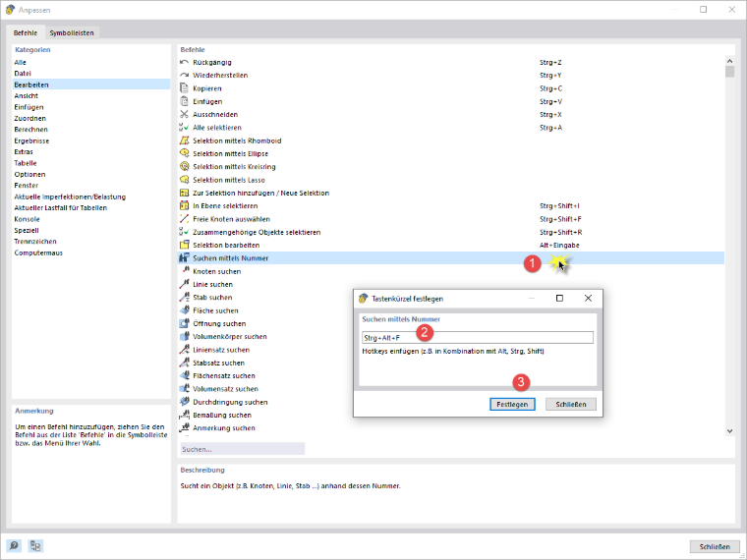Click Schließen button of Anpassen window
Image resolution: width=747 pixels, height=560 pixels.
(715, 546)
